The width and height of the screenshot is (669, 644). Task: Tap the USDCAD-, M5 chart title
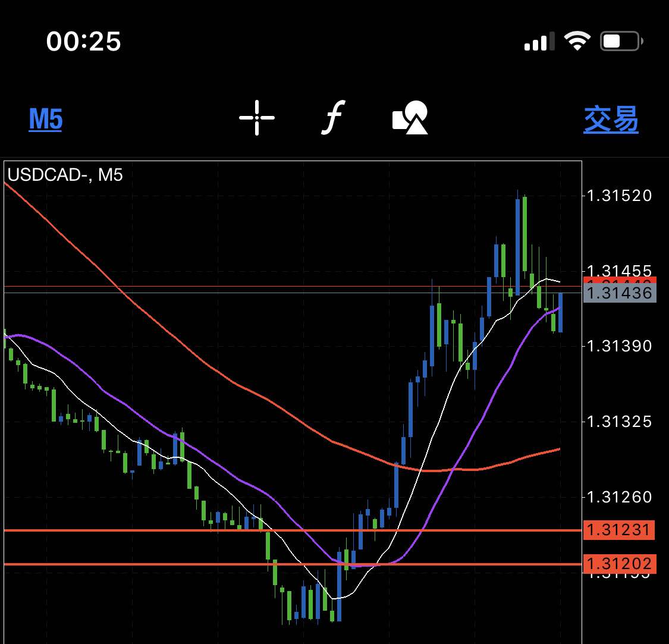point(65,175)
